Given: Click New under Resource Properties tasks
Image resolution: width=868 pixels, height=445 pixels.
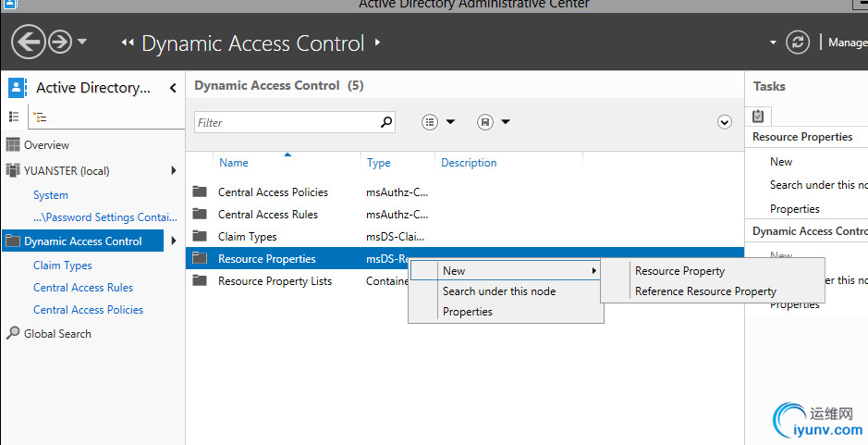Looking at the screenshot, I should point(780,162).
